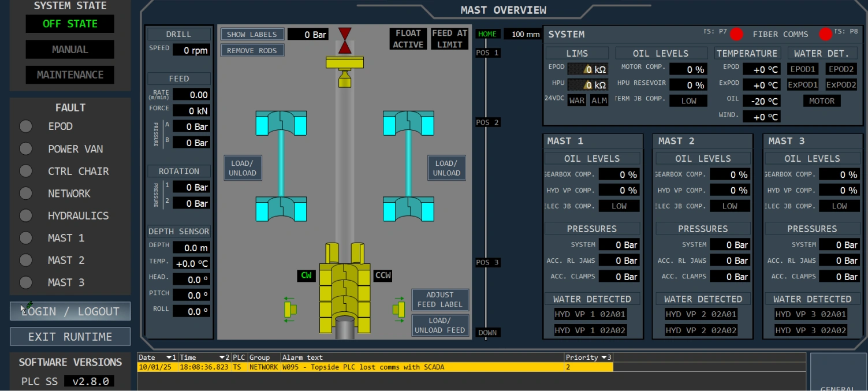
Task: Select the HOME position marker
Action: [487, 34]
